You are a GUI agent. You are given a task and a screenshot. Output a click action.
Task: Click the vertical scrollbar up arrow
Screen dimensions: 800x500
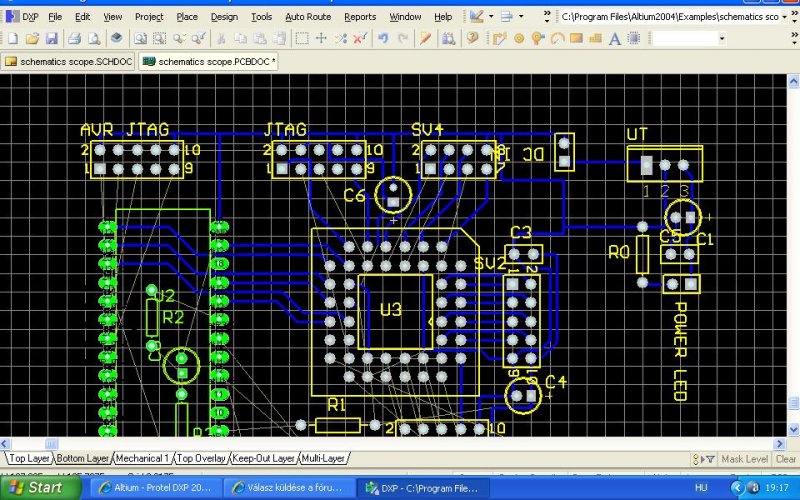tap(793, 81)
